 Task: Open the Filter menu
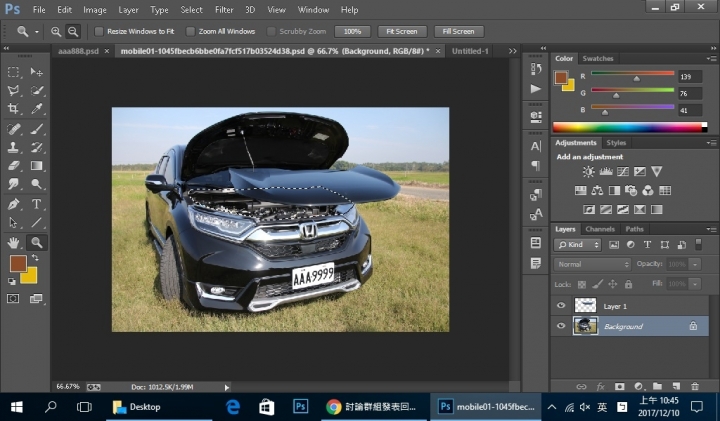(x=224, y=10)
